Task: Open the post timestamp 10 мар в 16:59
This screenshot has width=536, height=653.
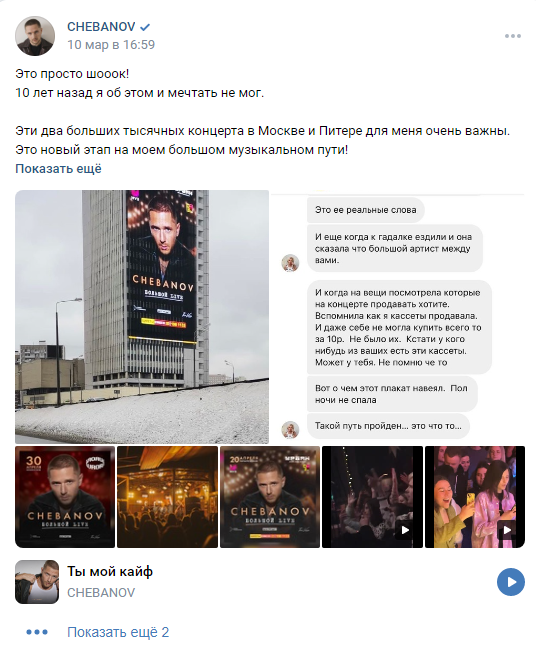Action: [x=111, y=45]
